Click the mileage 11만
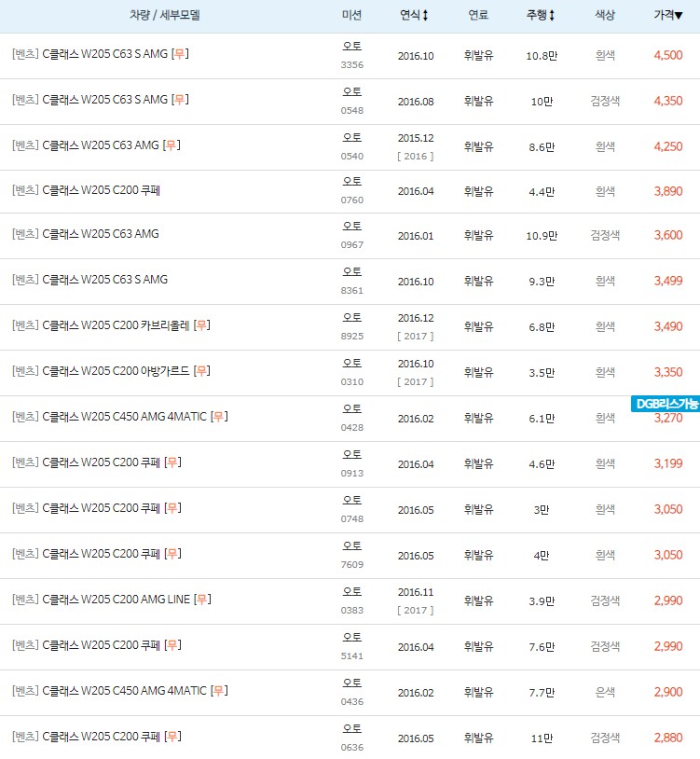 click(x=542, y=738)
